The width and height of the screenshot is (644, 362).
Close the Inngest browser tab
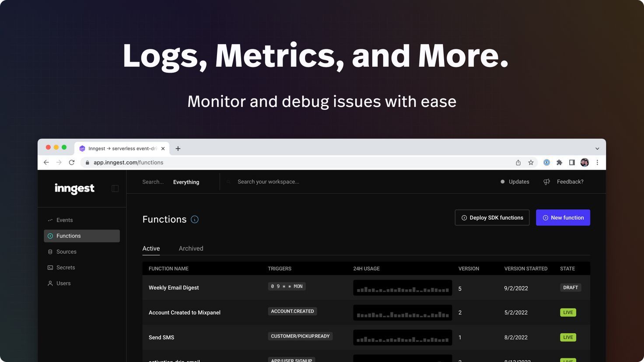[163, 149]
